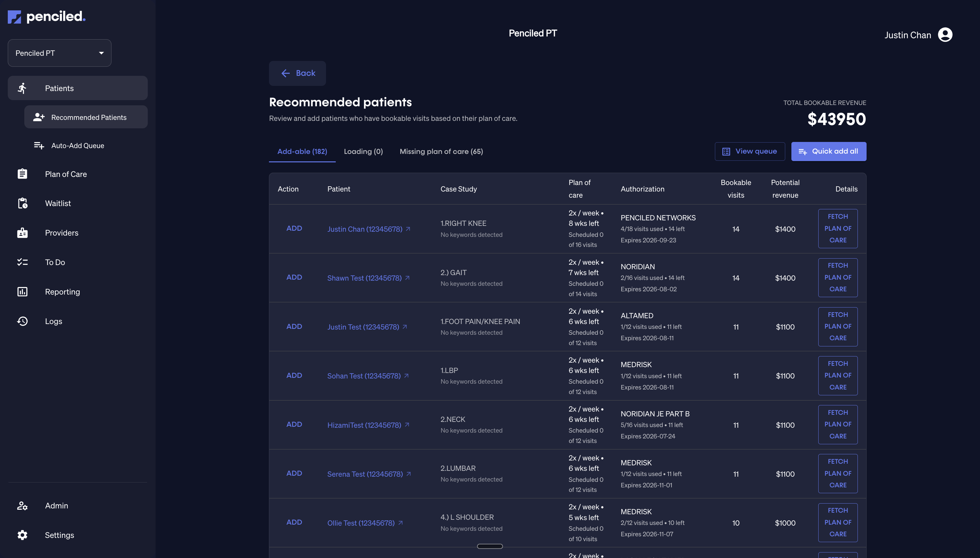Switch to the Loading (0) tab
980x558 pixels.
pyautogui.click(x=363, y=152)
